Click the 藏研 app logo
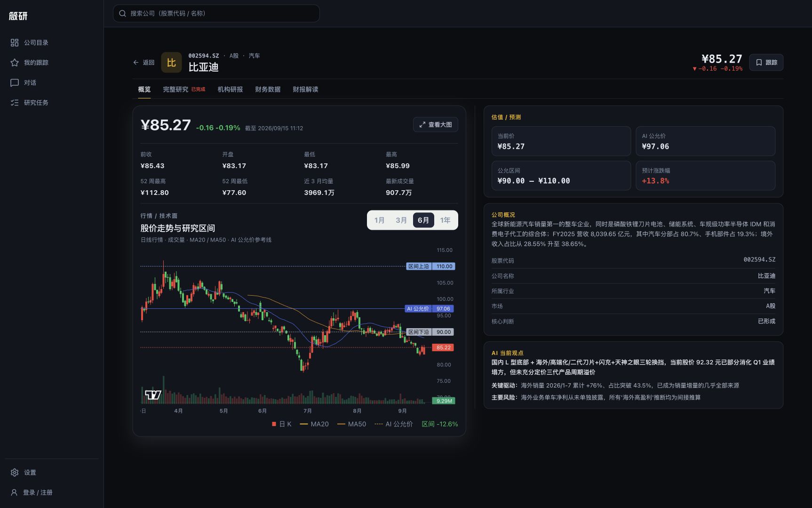Image resolution: width=812 pixels, height=508 pixels. pyautogui.click(x=18, y=16)
